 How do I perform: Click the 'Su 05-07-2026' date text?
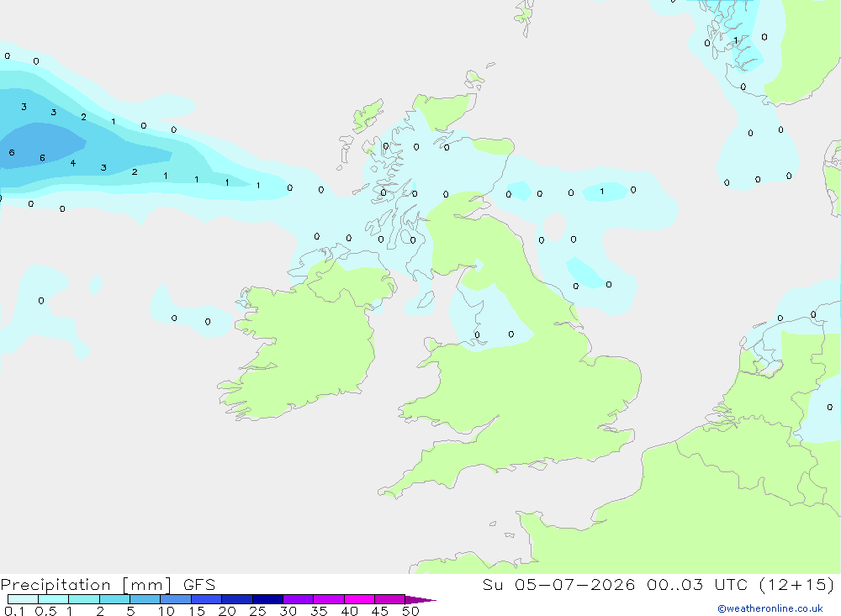pyautogui.click(x=558, y=585)
